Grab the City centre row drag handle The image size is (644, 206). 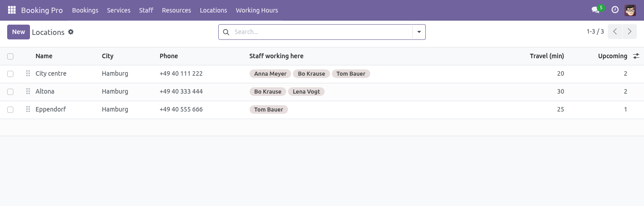[x=28, y=73]
